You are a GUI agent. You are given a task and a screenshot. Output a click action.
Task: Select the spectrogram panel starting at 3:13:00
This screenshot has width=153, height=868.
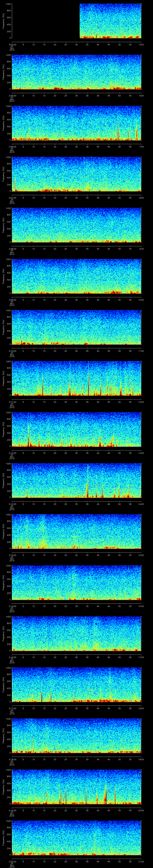(77, 480)
